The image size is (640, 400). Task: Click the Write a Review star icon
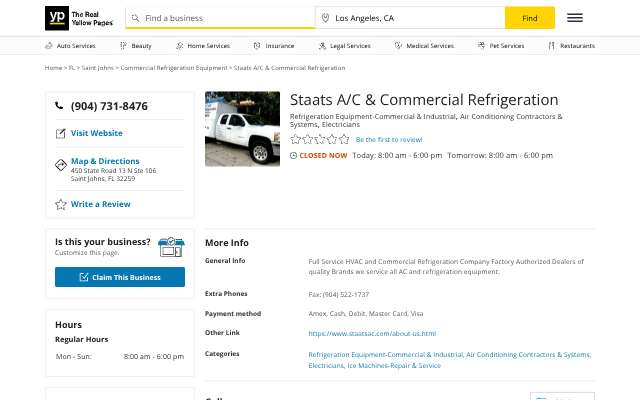(x=61, y=204)
